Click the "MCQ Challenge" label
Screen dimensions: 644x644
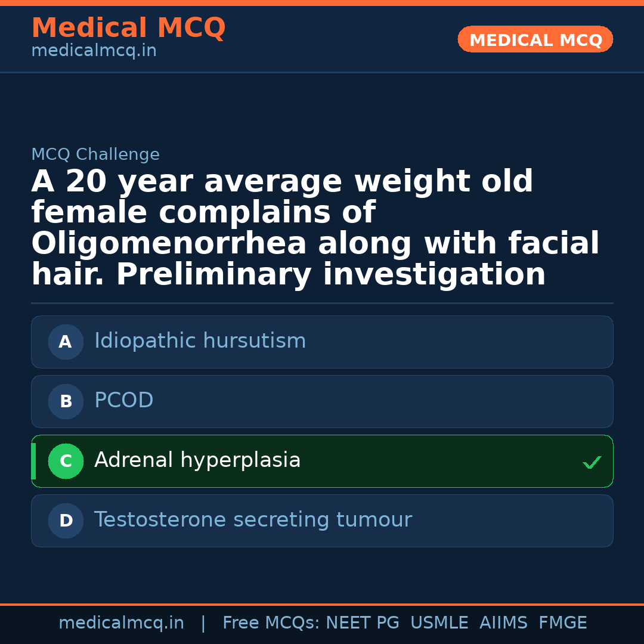pyautogui.click(x=95, y=155)
